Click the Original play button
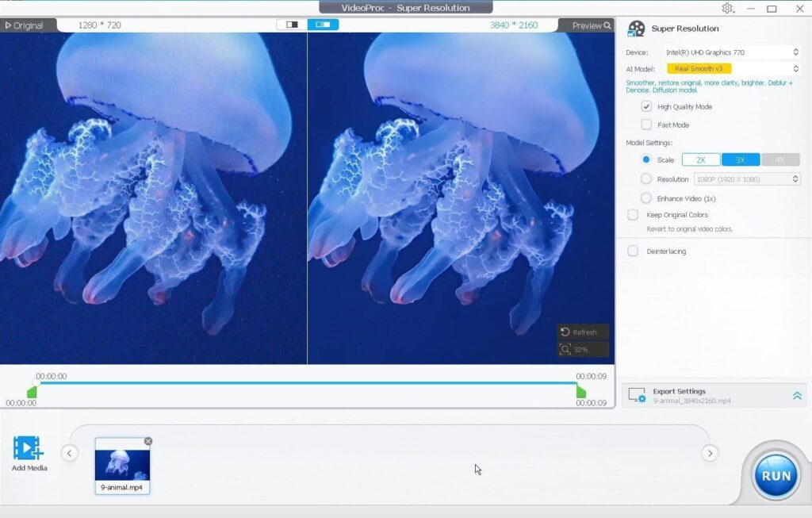812x518 pixels. click(24, 25)
